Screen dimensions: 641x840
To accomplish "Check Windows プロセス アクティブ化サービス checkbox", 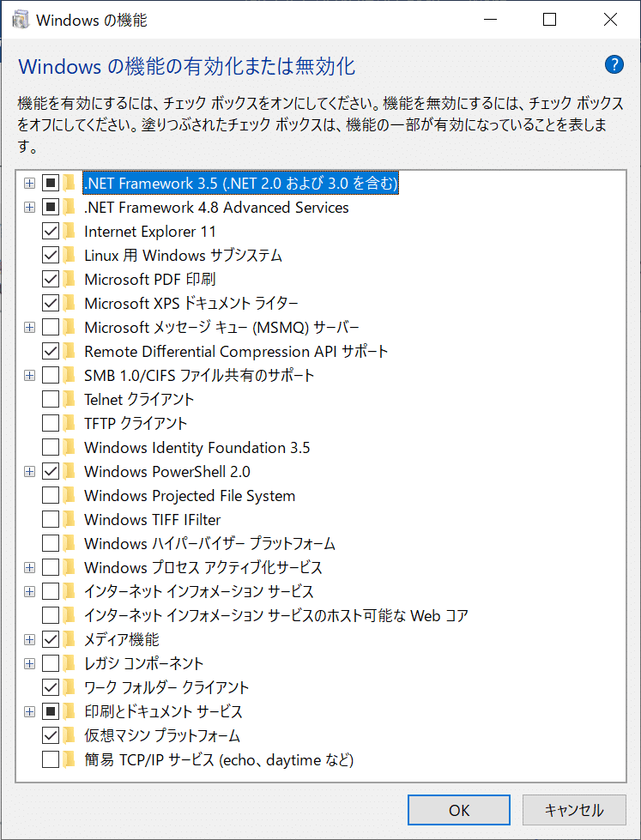I will pyautogui.click(x=51, y=567).
